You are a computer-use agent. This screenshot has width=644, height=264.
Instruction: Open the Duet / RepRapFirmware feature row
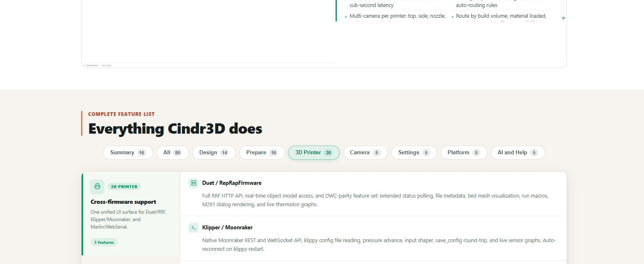(373, 194)
